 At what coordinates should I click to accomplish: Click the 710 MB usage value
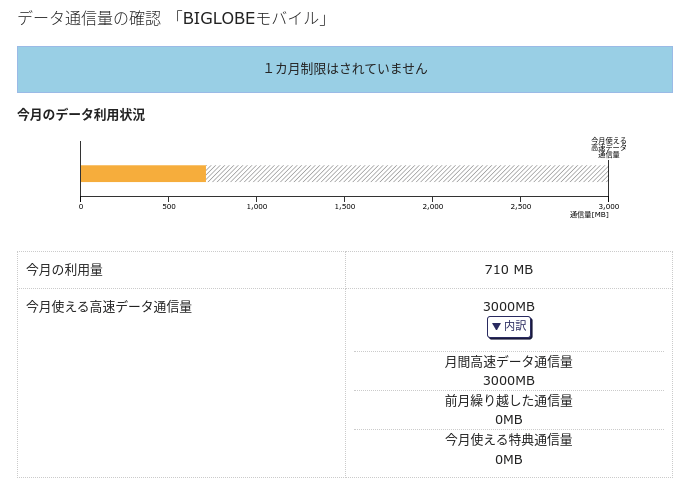point(508,270)
